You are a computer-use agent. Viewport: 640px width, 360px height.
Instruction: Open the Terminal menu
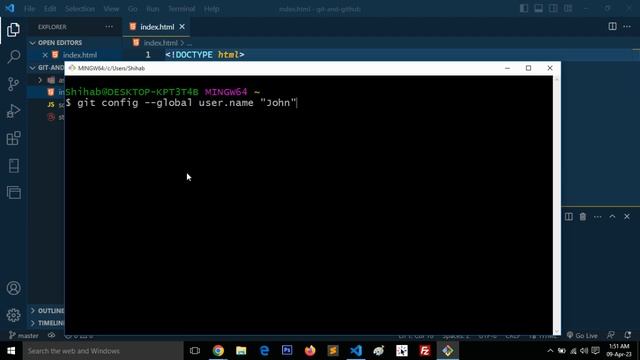point(182,9)
